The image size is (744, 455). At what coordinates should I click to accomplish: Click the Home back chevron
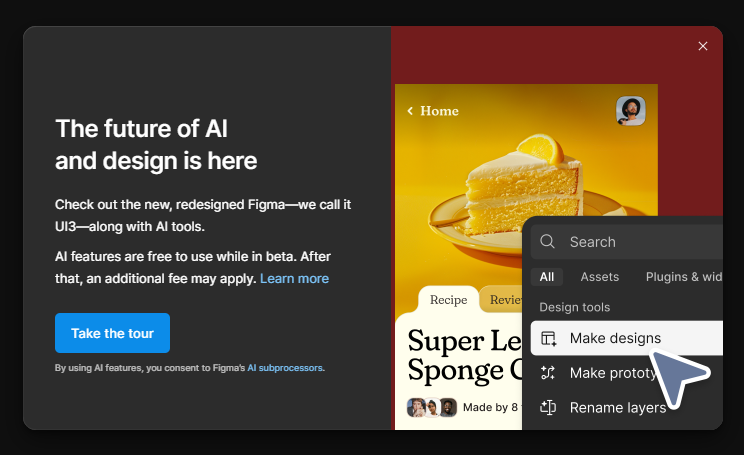pyautogui.click(x=410, y=111)
